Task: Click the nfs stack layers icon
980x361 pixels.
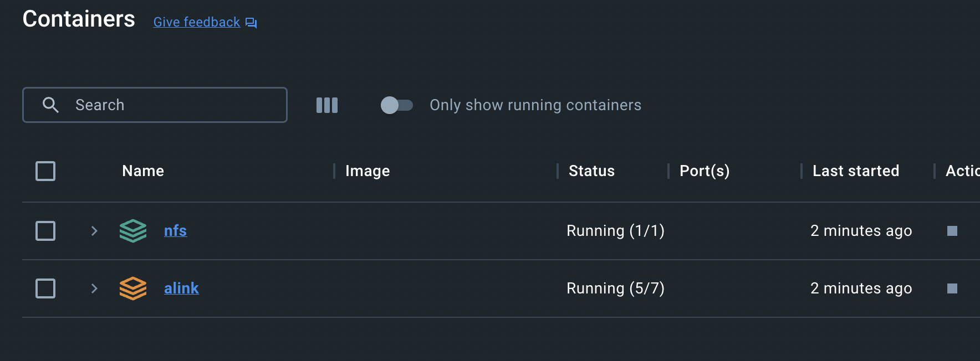Action: [x=133, y=231]
